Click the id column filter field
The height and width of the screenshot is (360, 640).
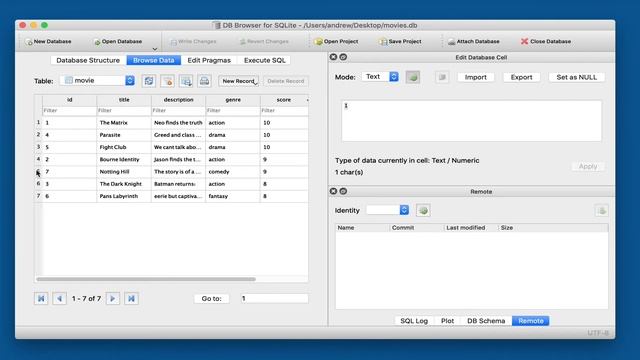coord(69,111)
